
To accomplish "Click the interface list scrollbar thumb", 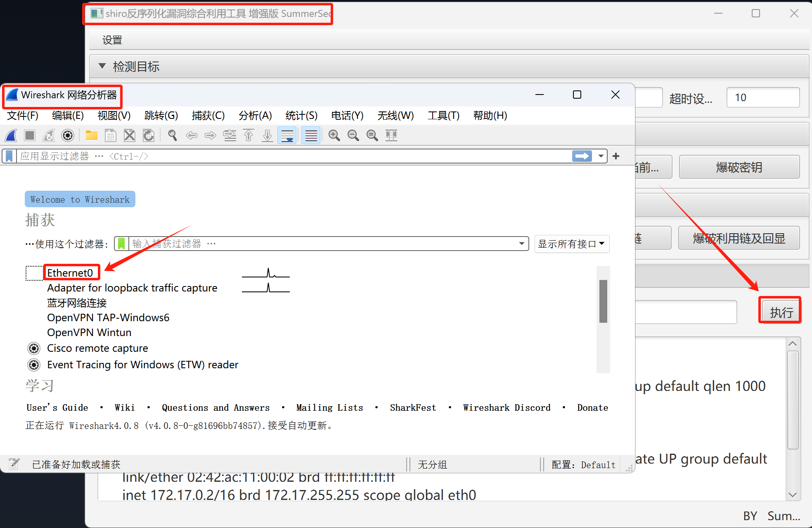I will (x=603, y=301).
